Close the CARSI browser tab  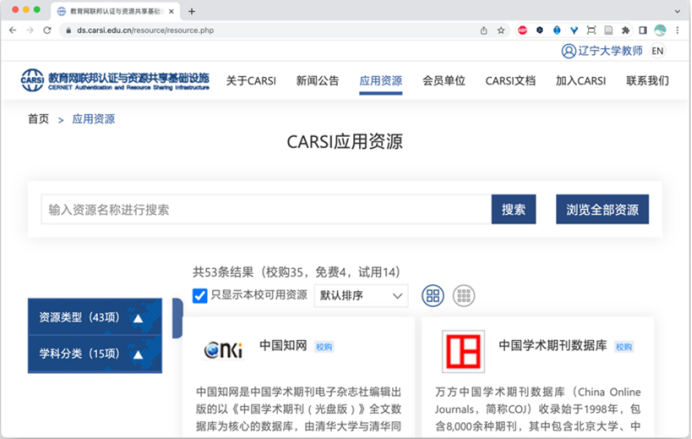point(171,11)
